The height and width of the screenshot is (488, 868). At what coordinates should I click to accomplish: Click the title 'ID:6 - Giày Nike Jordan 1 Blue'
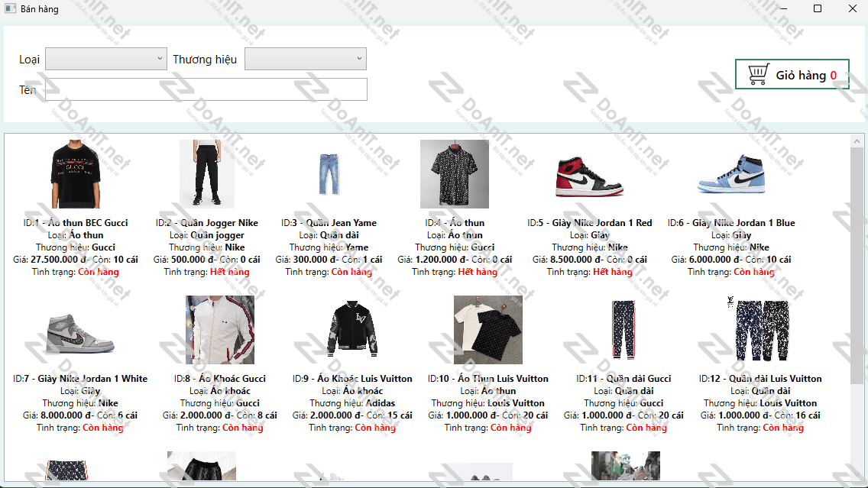(x=731, y=223)
